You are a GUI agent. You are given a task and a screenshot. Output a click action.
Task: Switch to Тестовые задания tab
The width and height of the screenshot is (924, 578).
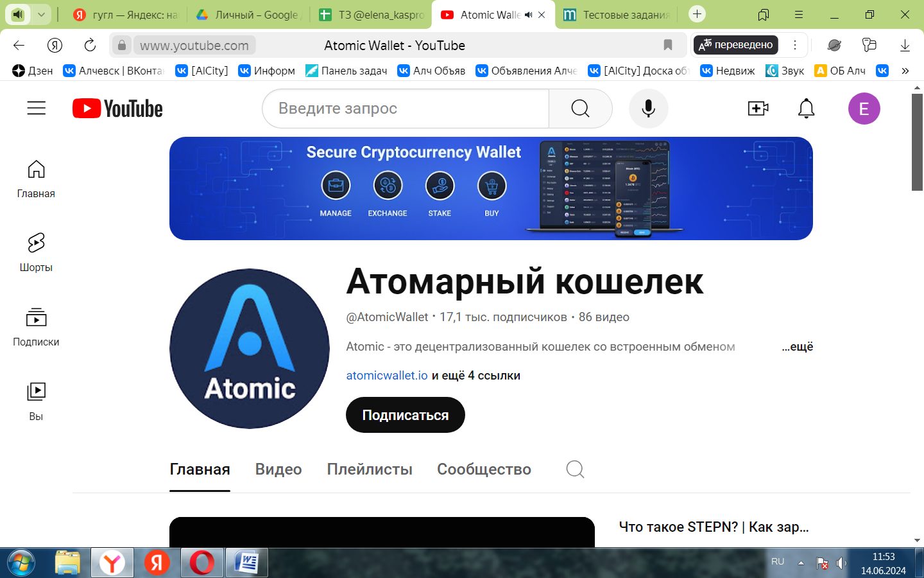click(616, 15)
